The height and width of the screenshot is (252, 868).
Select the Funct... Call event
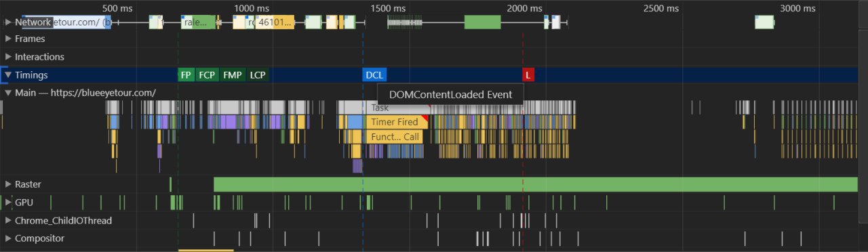(395, 137)
